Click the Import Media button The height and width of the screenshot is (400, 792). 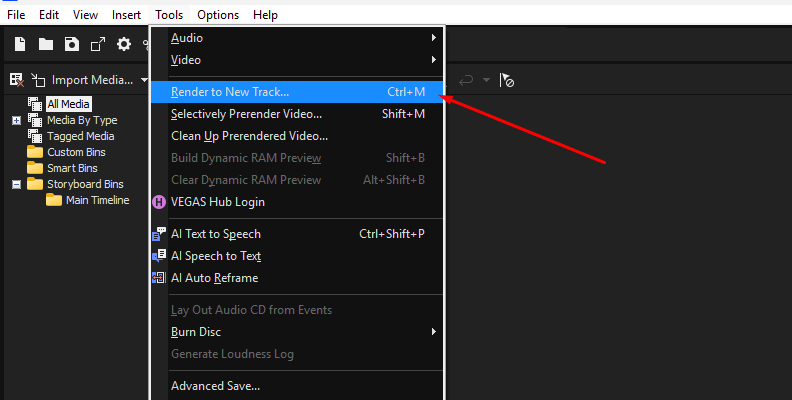[92, 80]
